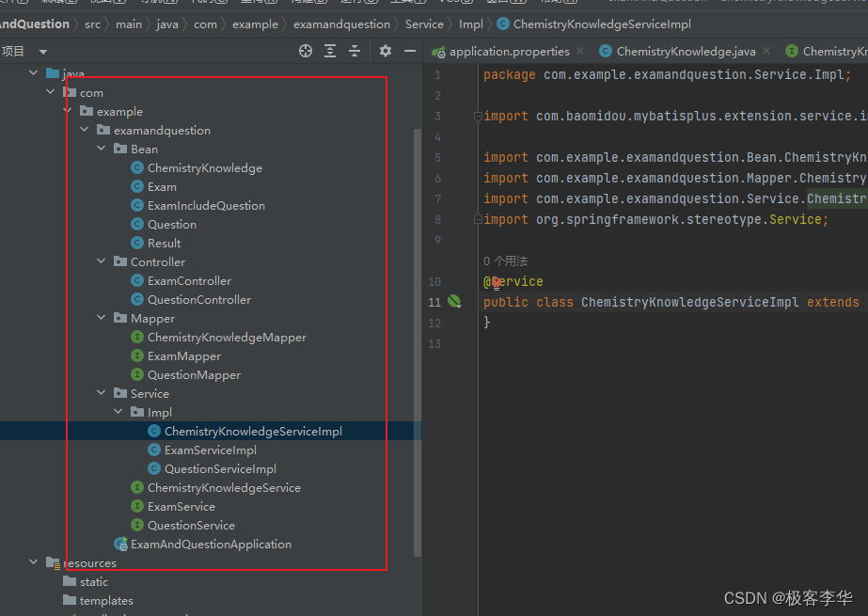Collapse the Mapper package
Viewport: 868px width, 616px height.
point(102,317)
